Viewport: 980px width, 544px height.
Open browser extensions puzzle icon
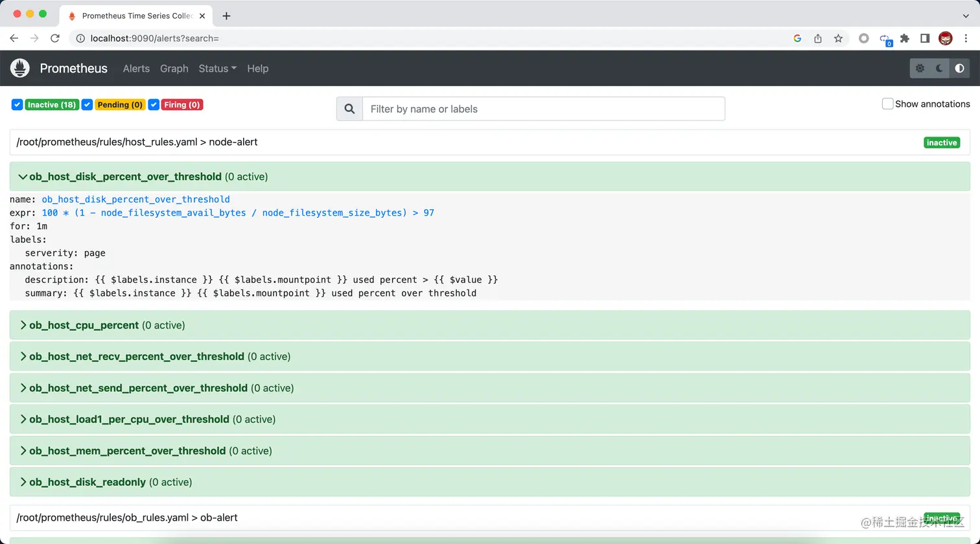[x=905, y=38]
